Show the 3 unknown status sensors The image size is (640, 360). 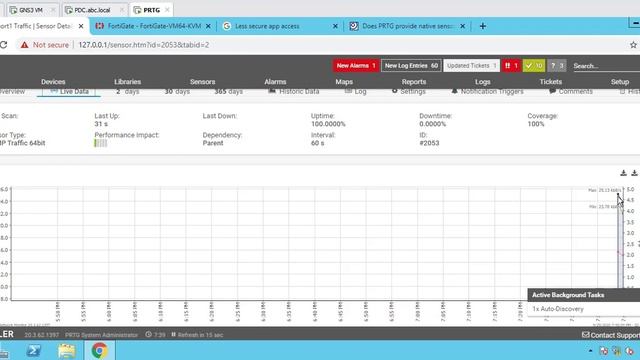coord(557,66)
